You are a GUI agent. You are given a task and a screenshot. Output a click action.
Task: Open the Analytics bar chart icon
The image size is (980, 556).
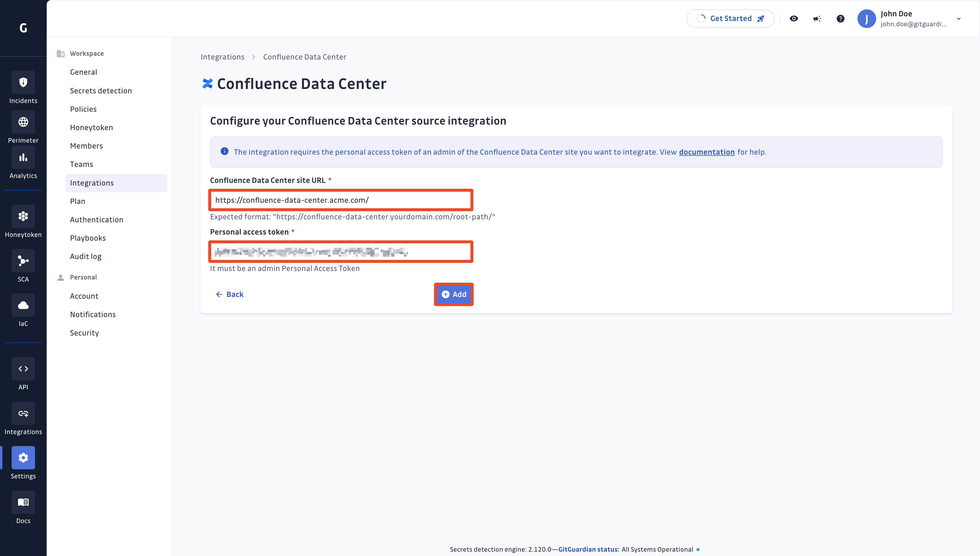click(x=23, y=157)
